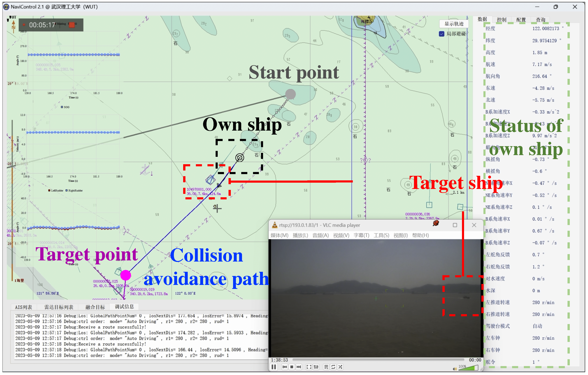Image resolution: width=588 pixels, height=375 pixels.
Task: Toggle VLC fullscreen mode
Action: coord(309,367)
